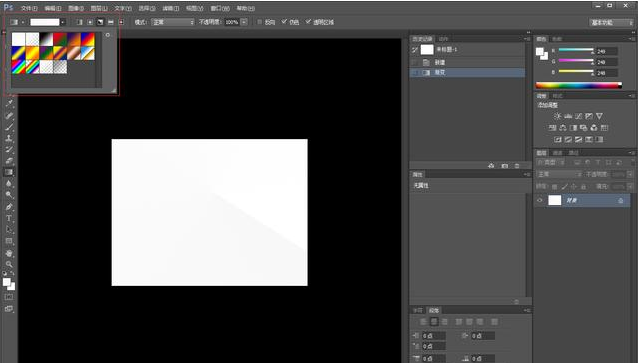Click the R channel slider in Color panel
The height and width of the screenshot is (363, 638).
[576, 50]
